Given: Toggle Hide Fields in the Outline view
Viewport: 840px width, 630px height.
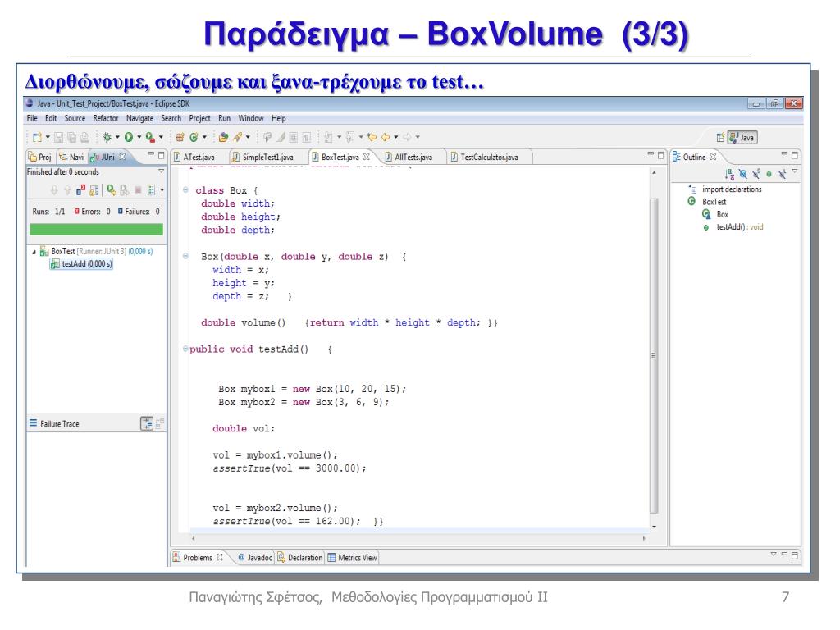Looking at the screenshot, I should point(742,174).
